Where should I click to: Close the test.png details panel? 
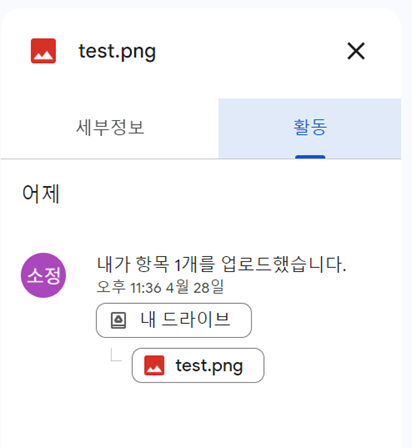coord(356,51)
